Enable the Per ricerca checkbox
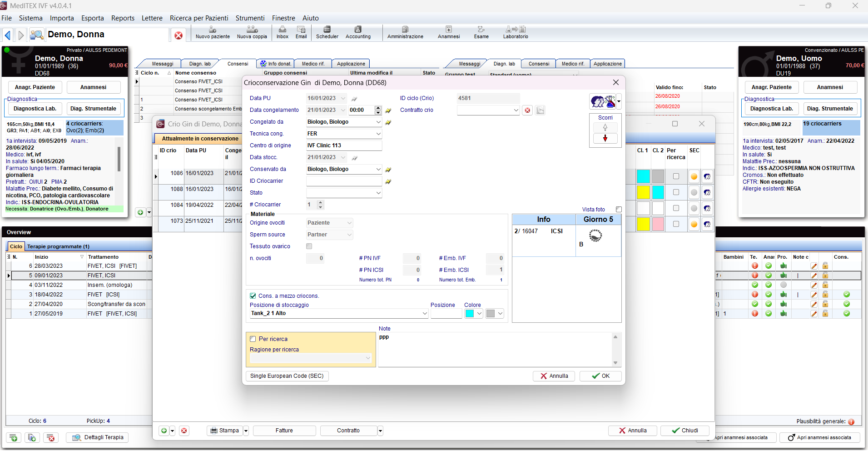Viewport: 868px width, 451px height. click(253, 339)
